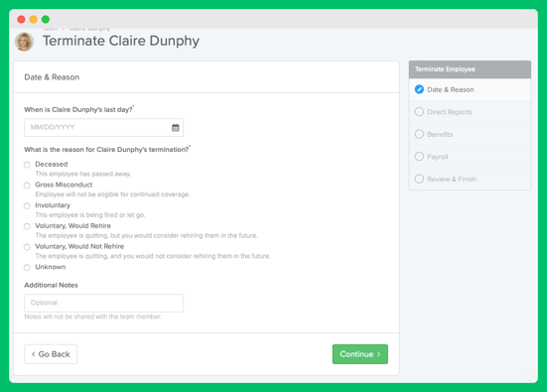Go to the Direct Reports step
This screenshot has width=547, height=392.
pos(470,112)
